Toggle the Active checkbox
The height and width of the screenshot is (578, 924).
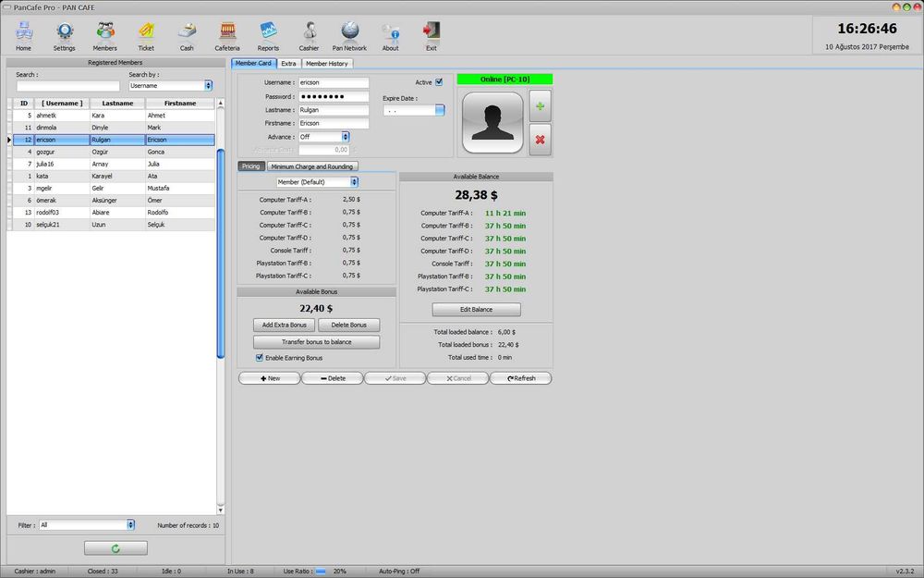pos(439,82)
